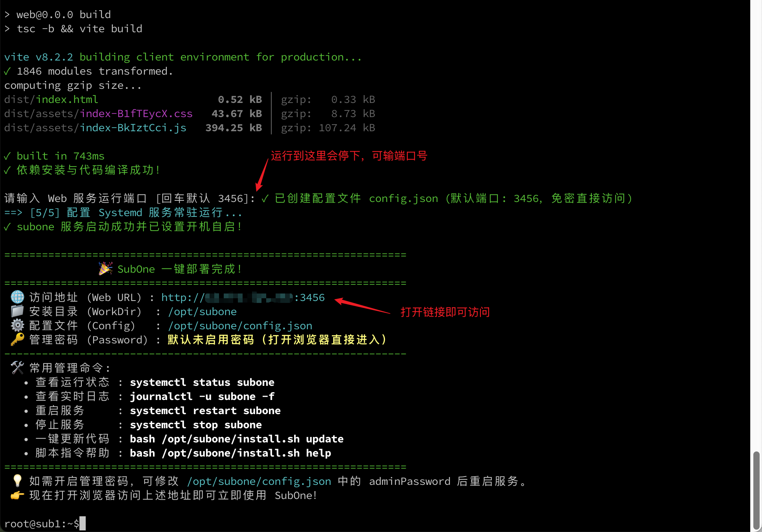Click the tools emoji beside 常用管理命令
The width and height of the screenshot is (762, 532).
pyautogui.click(x=17, y=368)
